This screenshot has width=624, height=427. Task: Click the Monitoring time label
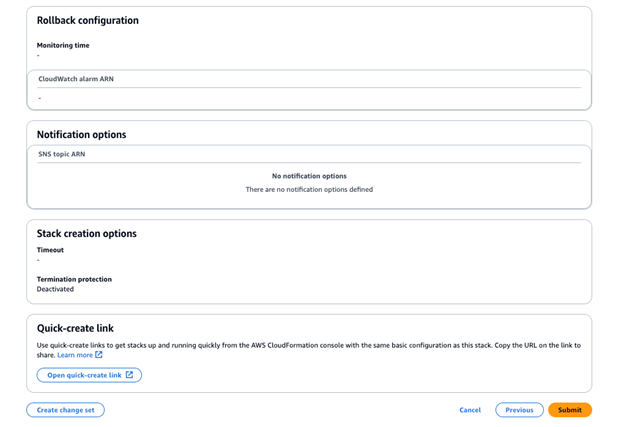[x=63, y=45]
